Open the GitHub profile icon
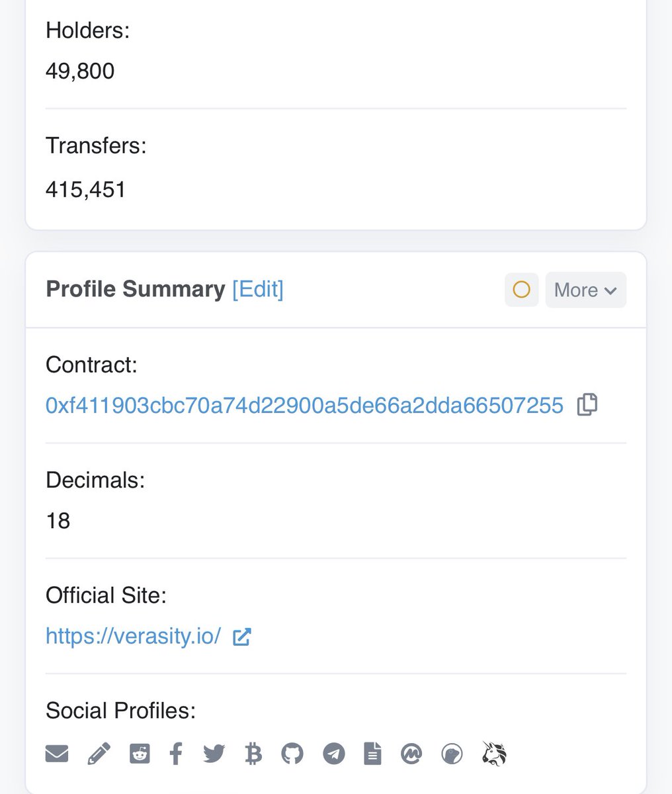 coord(292,754)
